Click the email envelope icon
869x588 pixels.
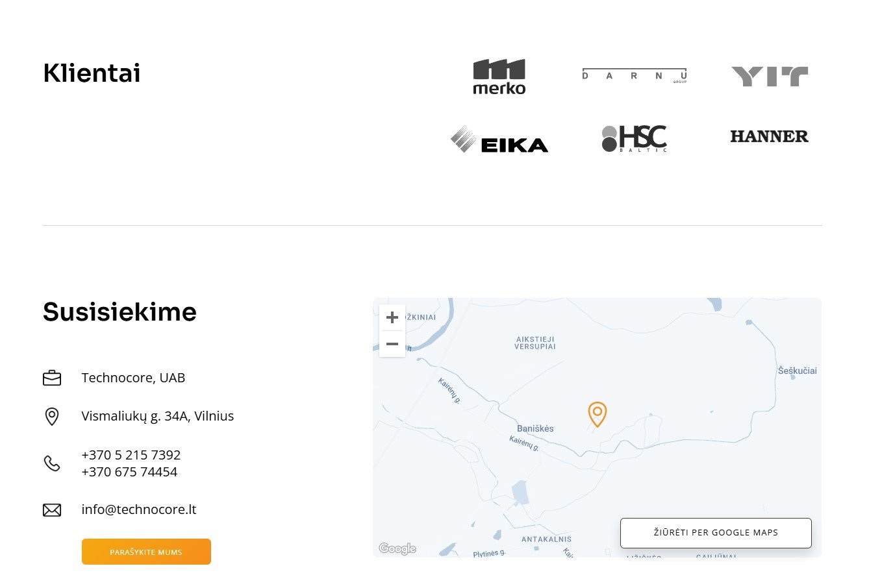(x=52, y=510)
